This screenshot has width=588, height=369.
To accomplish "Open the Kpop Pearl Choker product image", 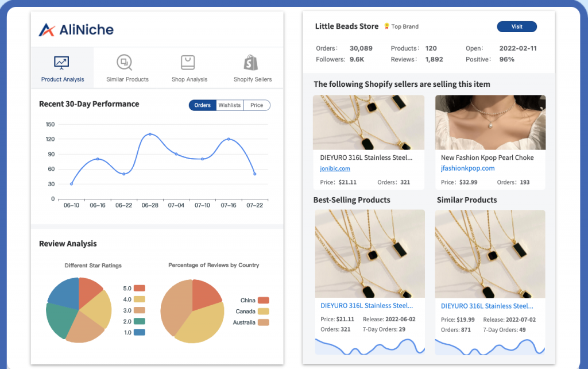I will (x=490, y=122).
